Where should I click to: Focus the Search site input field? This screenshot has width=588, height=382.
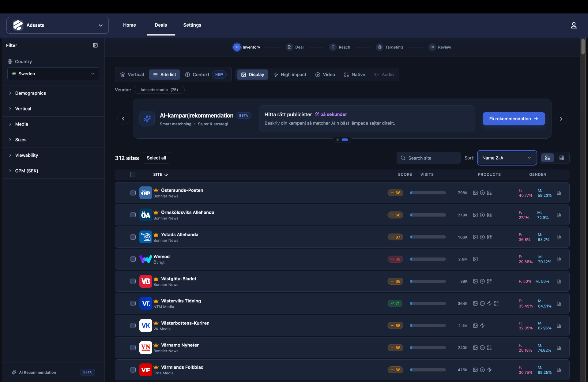coord(428,158)
